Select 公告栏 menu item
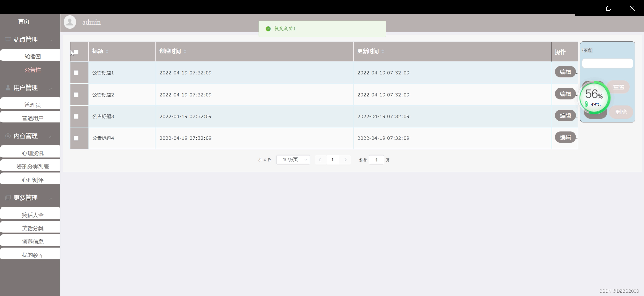 coord(33,70)
